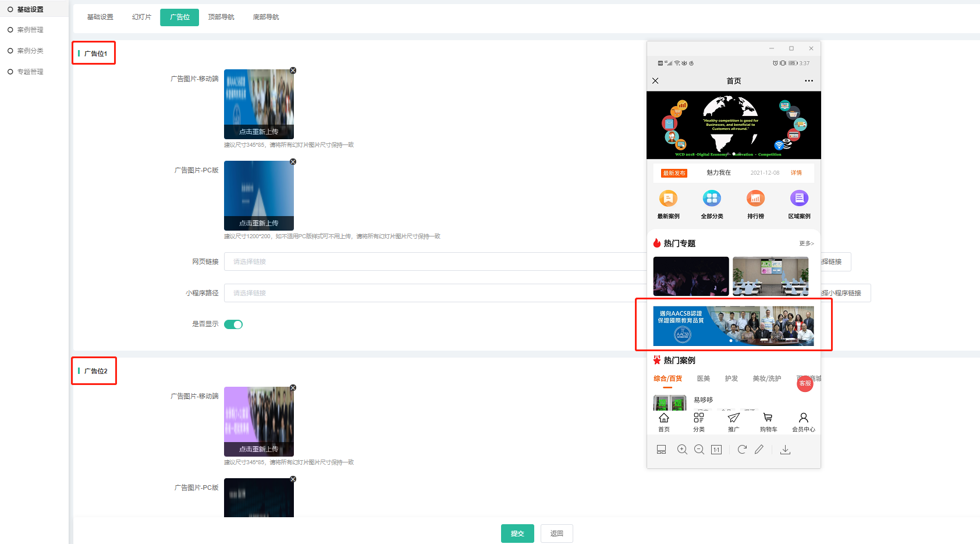The width and height of the screenshot is (980, 544).
Task: Switch to the 基础设置 tab
Action: pyautogui.click(x=100, y=17)
